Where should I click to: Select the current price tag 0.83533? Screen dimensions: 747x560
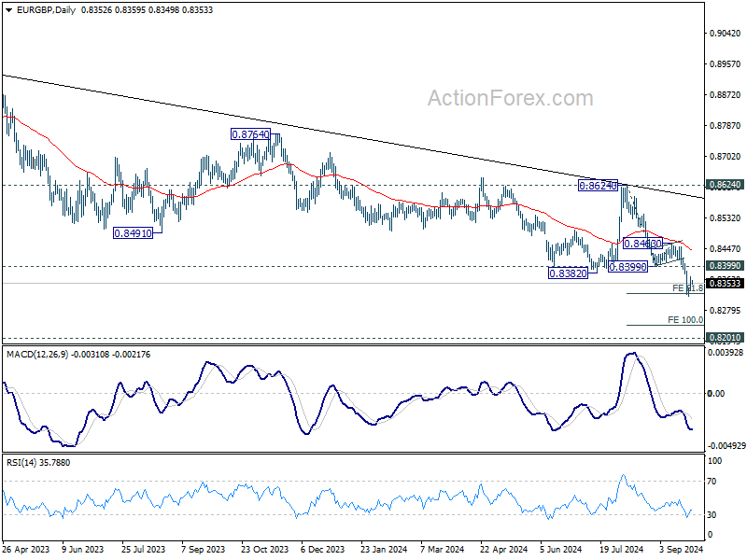(x=726, y=284)
